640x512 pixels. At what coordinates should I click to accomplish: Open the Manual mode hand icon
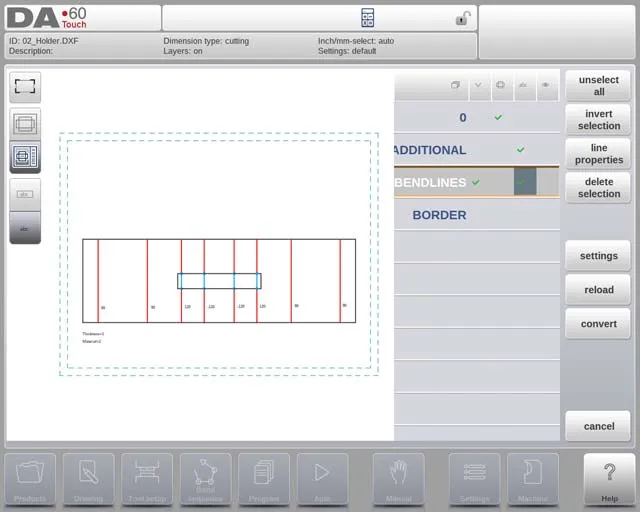(x=398, y=478)
